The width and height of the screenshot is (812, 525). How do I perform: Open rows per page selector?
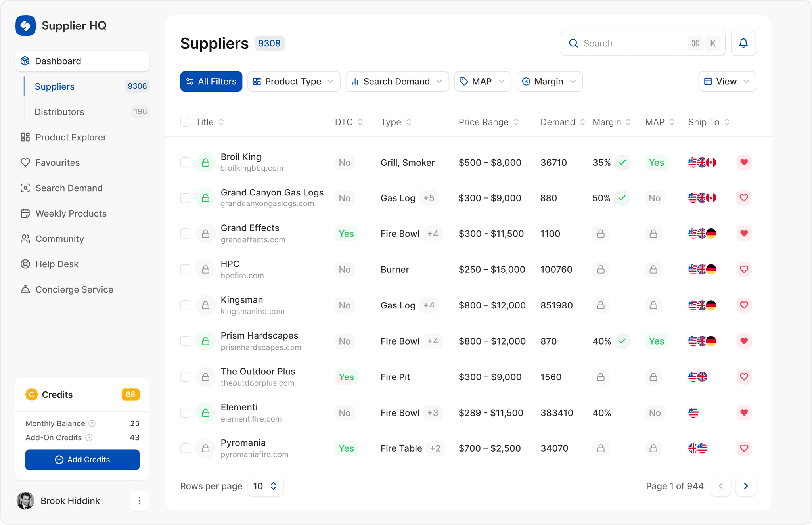pos(265,486)
